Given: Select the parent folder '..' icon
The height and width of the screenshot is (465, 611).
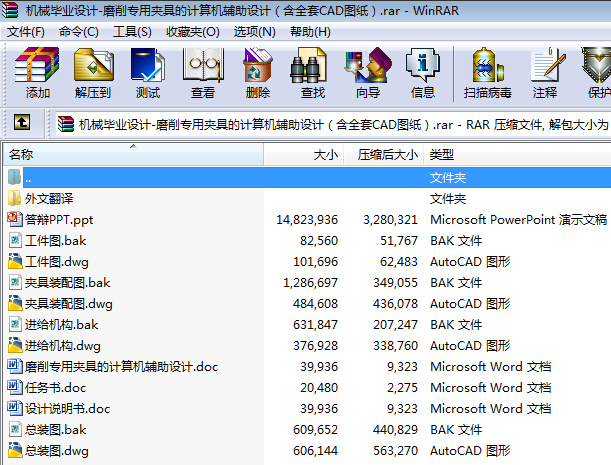Looking at the screenshot, I should pos(14,177).
